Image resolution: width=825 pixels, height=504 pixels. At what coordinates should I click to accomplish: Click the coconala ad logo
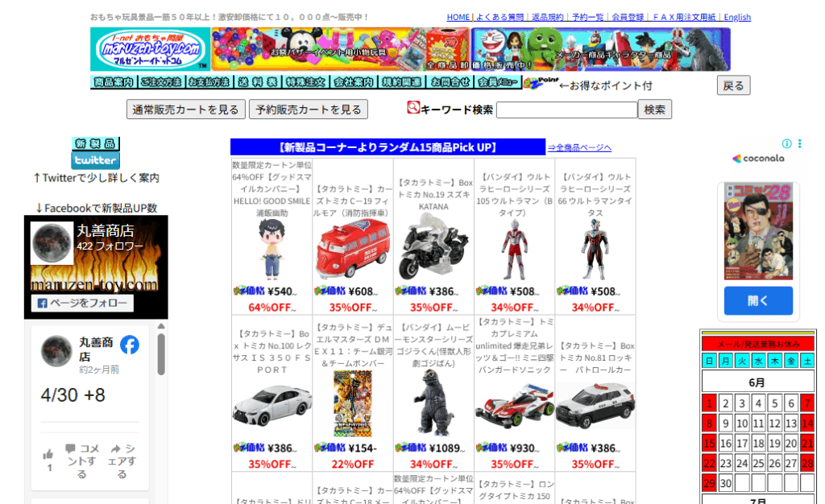[x=758, y=158]
